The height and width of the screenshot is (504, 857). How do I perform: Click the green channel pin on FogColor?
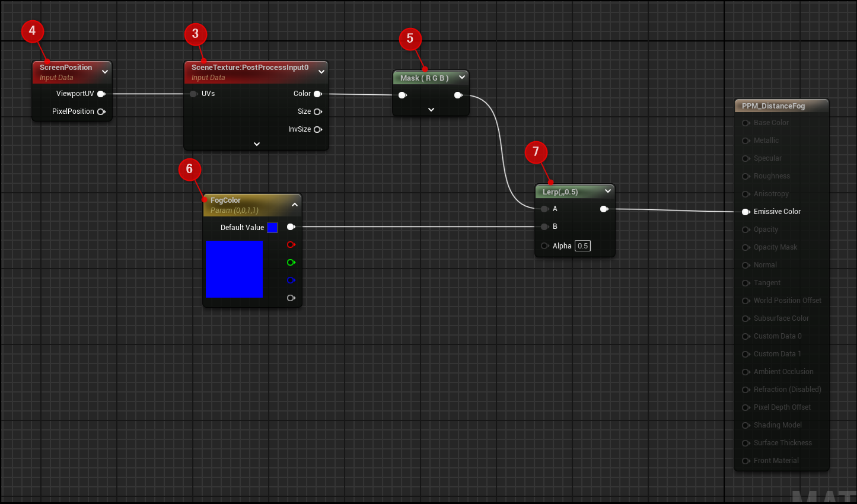tap(291, 263)
